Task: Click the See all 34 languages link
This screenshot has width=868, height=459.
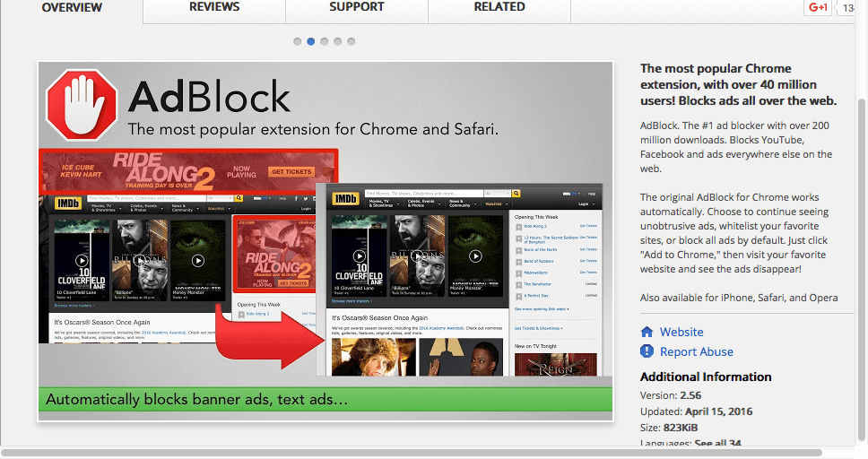Action: point(717,444)
